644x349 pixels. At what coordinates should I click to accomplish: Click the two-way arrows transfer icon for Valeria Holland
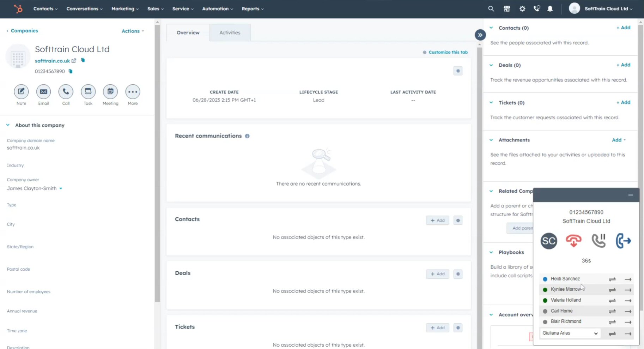(x=612, y=301)
